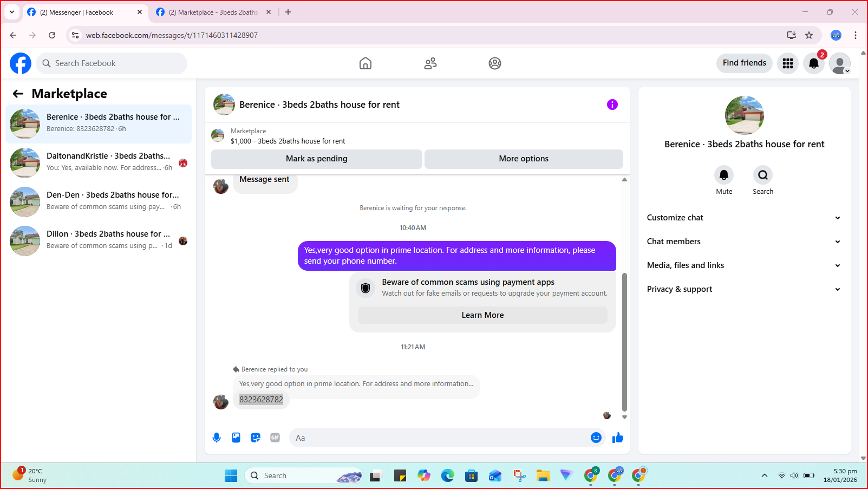The image size is (868, 489).
Task: Click the Search Facebook field
Action: pyautogui.click(x=112, y=63)
